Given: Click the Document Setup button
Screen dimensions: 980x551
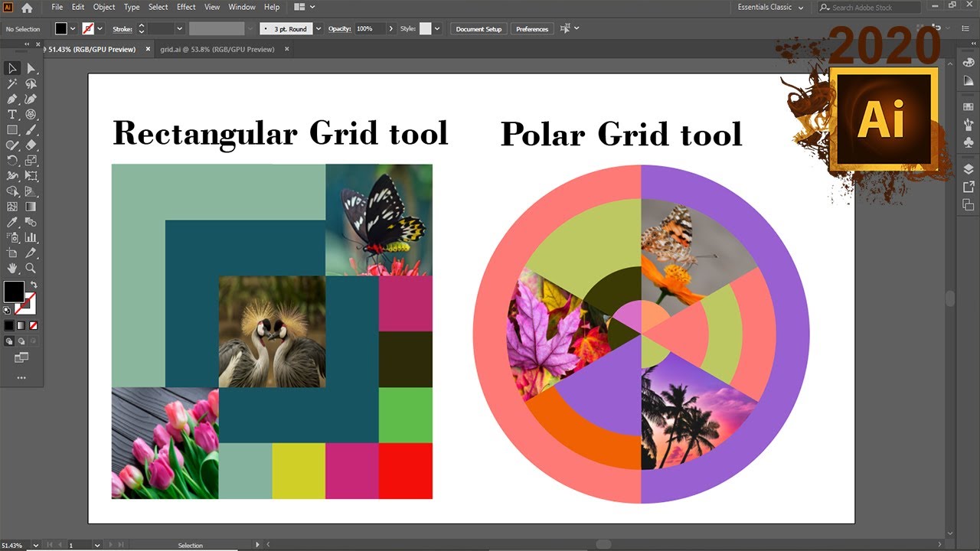Looking at the screenshot, I should [x=479, y=29].
